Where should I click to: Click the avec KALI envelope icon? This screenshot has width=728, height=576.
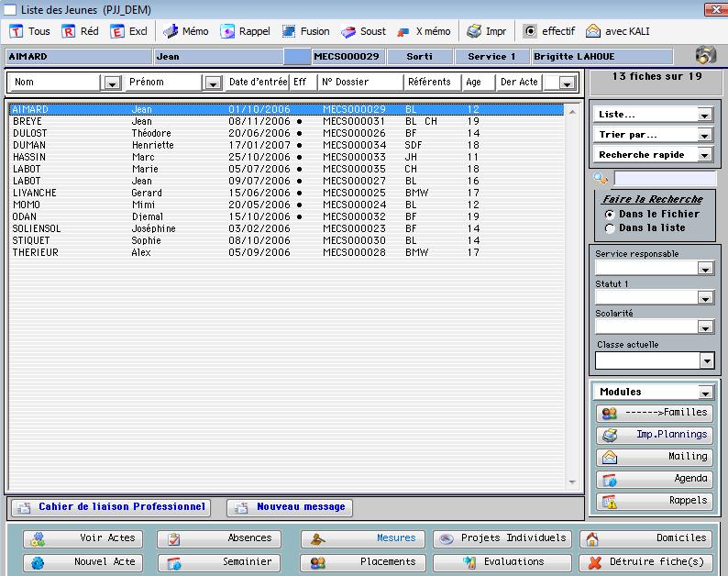(x=593, y=31)
